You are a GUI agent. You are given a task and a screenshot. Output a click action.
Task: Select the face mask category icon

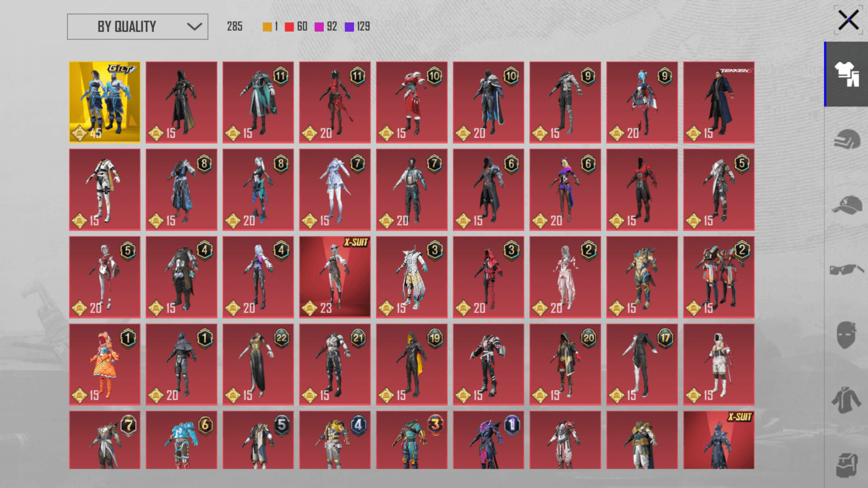[x=846, y=335]
